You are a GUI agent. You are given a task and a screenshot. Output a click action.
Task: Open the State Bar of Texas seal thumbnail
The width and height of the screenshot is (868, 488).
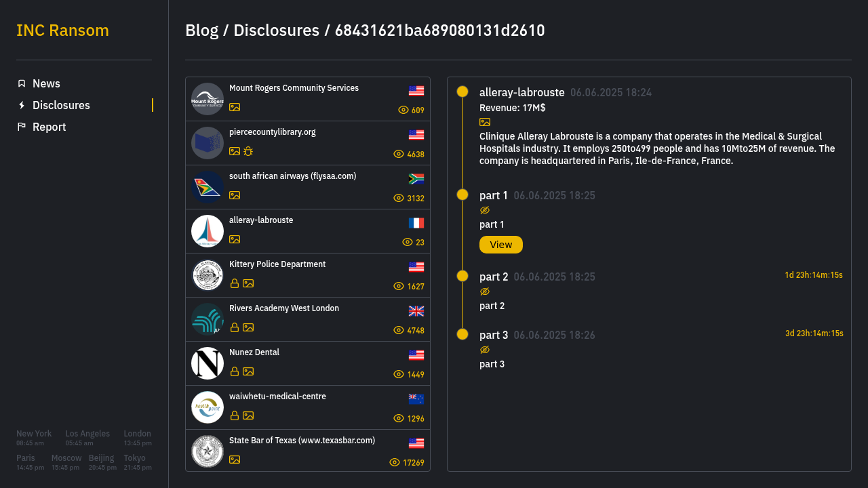(x=208, y=451)
